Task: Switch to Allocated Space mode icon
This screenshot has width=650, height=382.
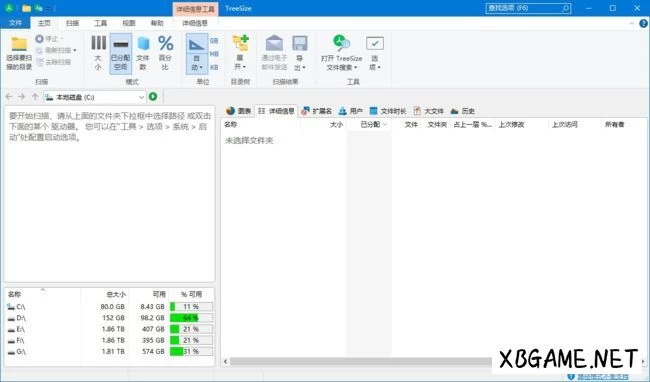Action: coord(121,44)
